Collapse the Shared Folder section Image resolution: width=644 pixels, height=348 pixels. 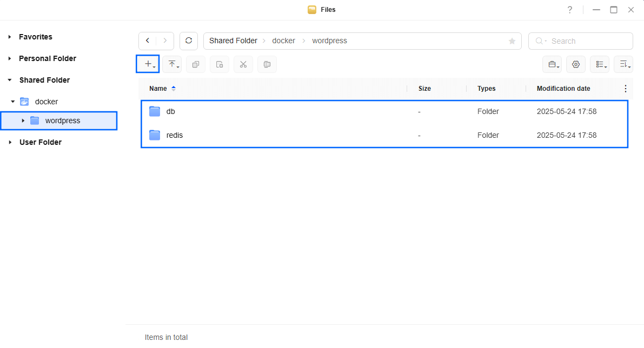coord(10,80)
